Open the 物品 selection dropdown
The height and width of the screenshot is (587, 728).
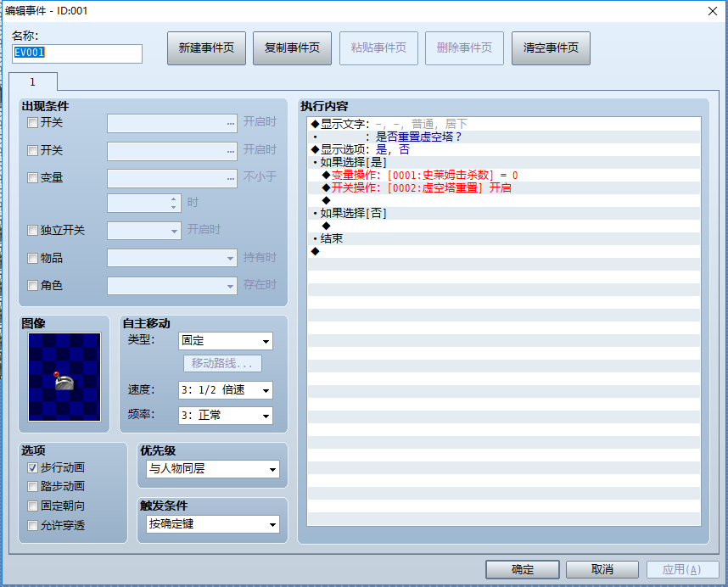click(x=172, y=258)
